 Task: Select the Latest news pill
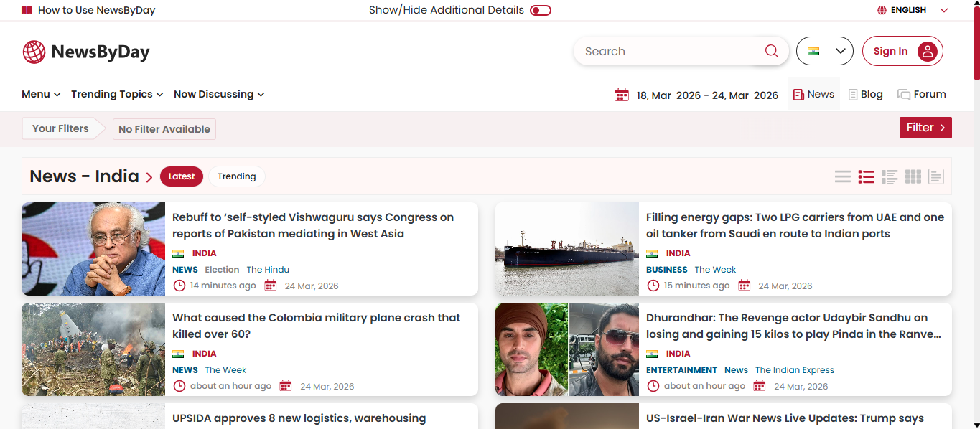tap(181, 176)
